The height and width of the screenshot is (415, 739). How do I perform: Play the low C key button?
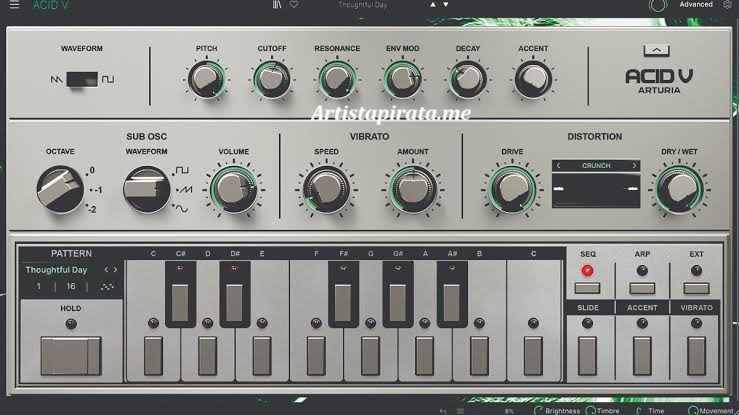(153, 356)
